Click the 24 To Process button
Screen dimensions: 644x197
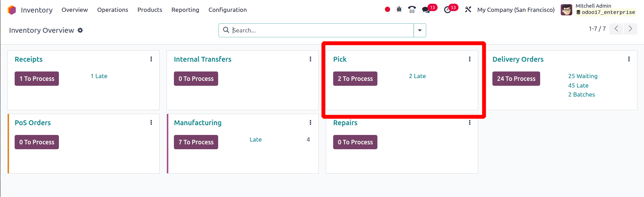[x=516, y=79]
